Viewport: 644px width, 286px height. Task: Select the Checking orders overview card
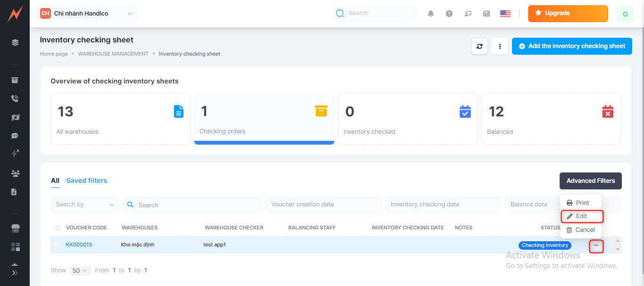click(264, 118)
